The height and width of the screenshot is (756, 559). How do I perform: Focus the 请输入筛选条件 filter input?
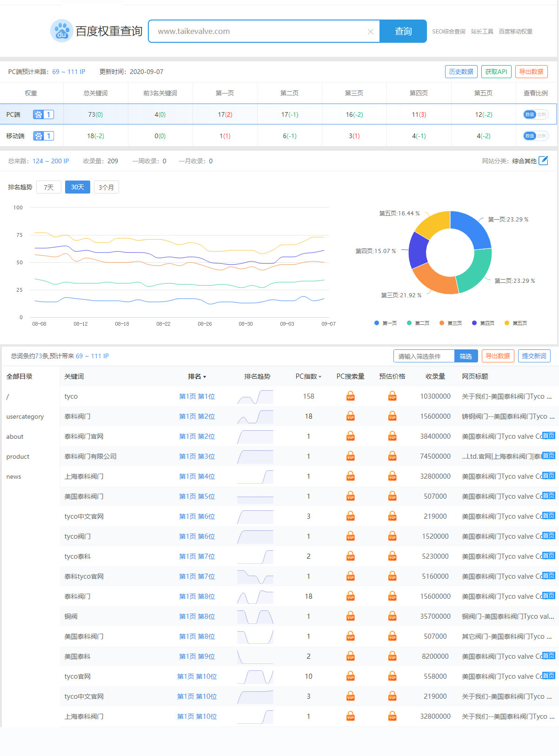424,356
